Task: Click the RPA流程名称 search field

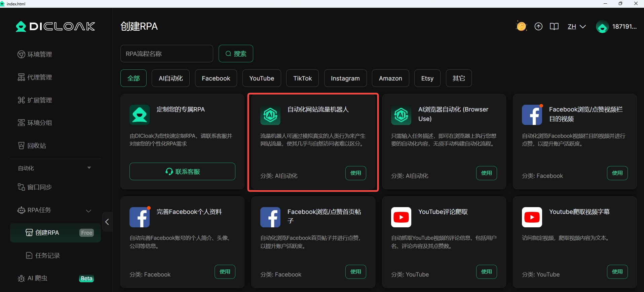Action: (x=167, y=54)
